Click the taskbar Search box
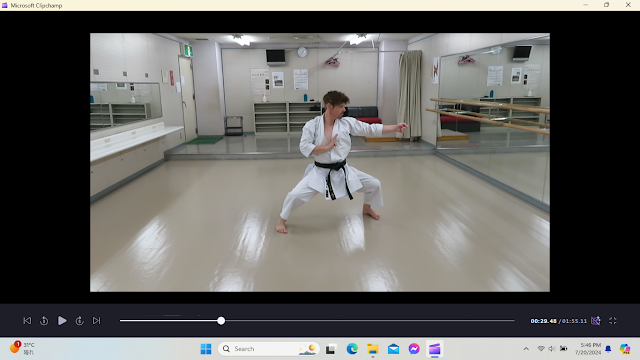 coord(269,349)
